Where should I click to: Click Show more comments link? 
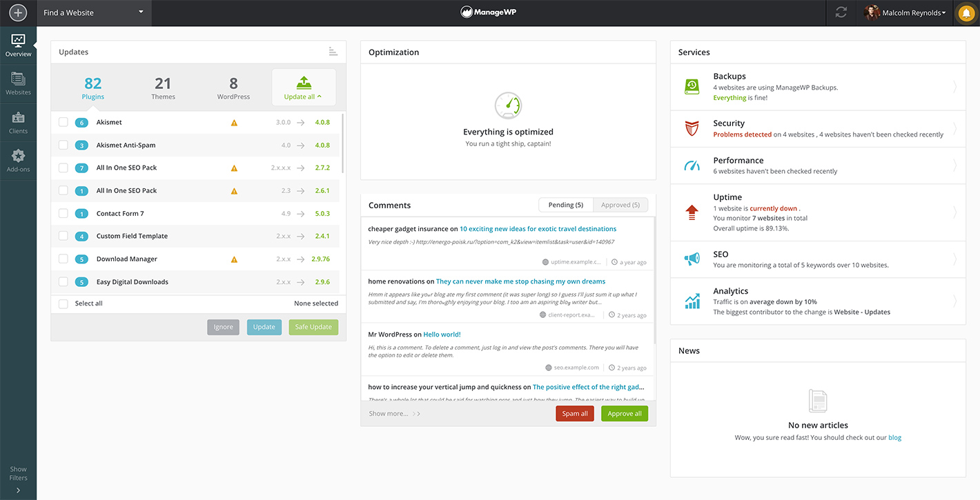pyautogui.click(x=394, y=414)
